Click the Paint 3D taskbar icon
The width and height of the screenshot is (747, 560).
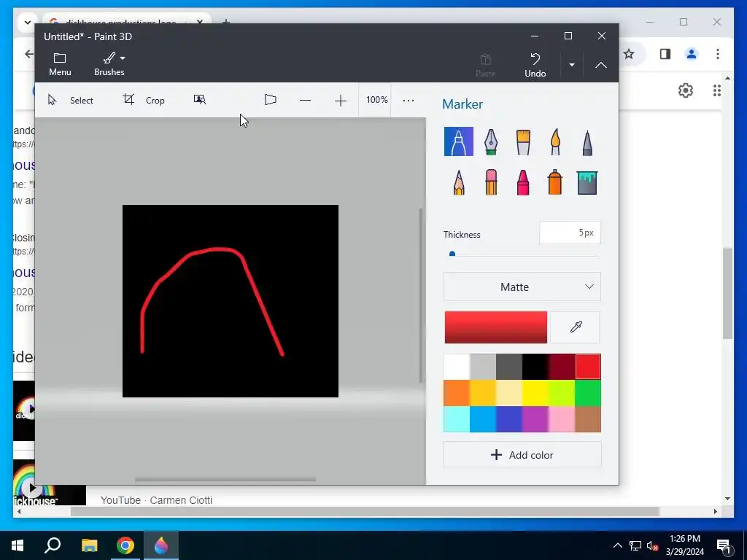[161, 545]
